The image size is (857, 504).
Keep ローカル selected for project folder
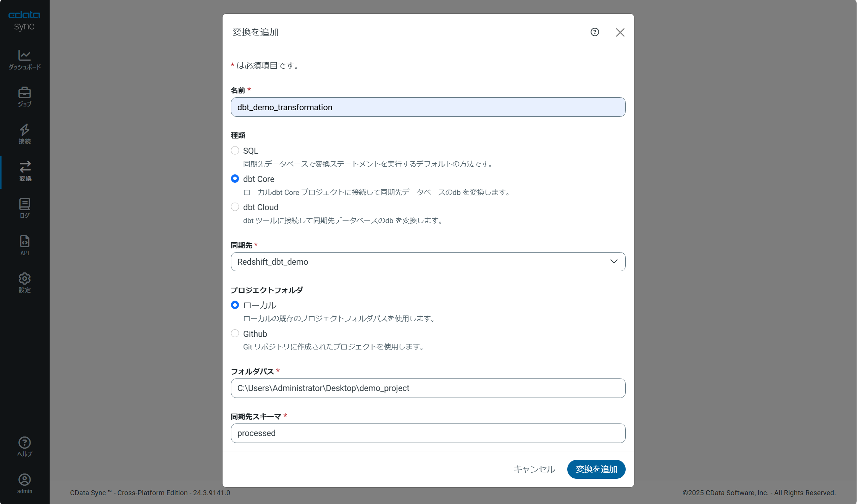tap(235, 305)
